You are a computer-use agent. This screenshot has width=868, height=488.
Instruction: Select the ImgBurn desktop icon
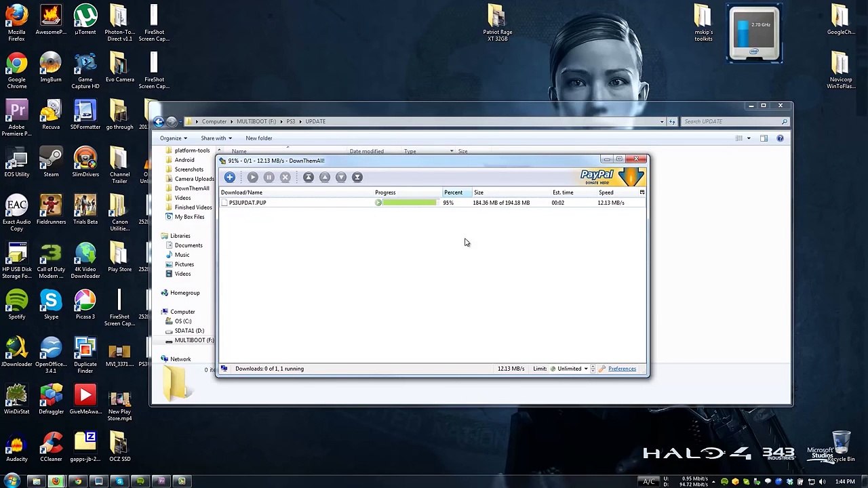click(51, 67)
